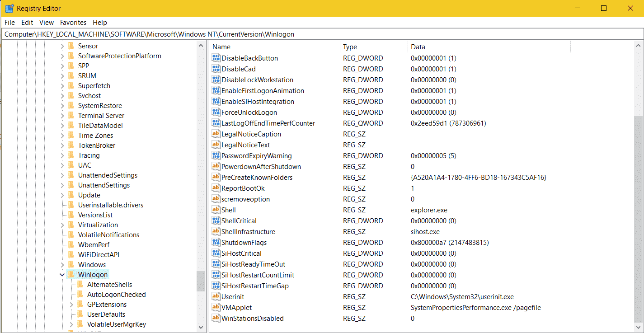Select the scremoveoption value
Viewport: 644px width, 333px height.
[x=245, y=199]
